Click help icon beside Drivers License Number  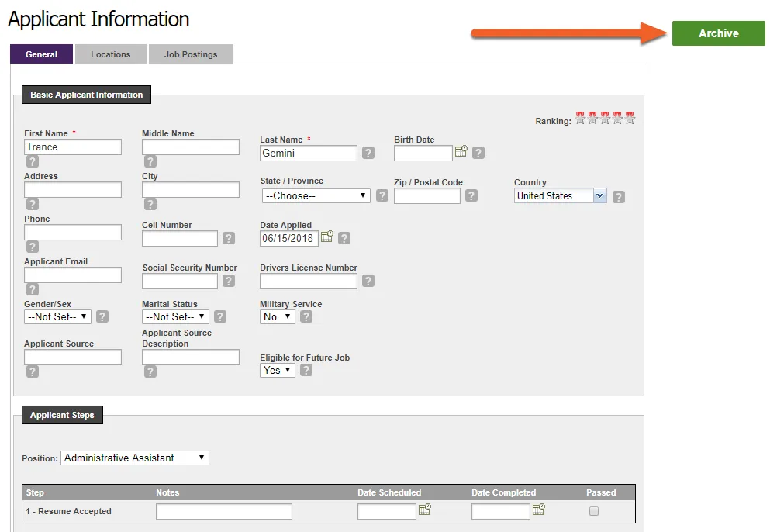click(368, 281)
